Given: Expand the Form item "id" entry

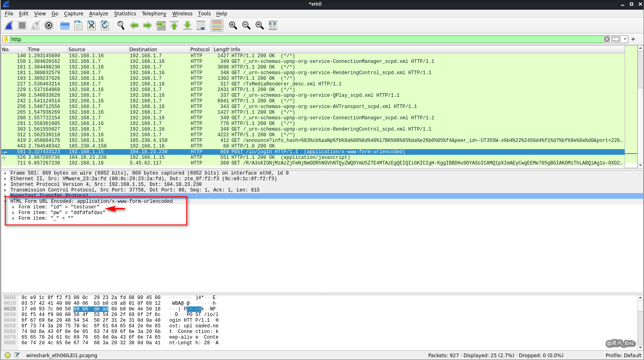Looking at the screenshot, I should (x=13, y=207).
